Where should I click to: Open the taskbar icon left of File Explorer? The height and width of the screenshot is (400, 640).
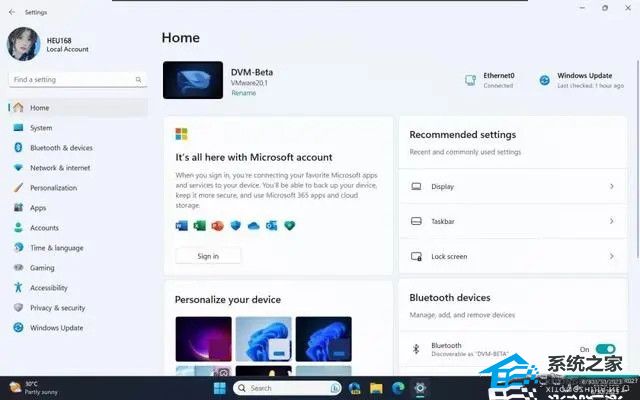point(354,388)
